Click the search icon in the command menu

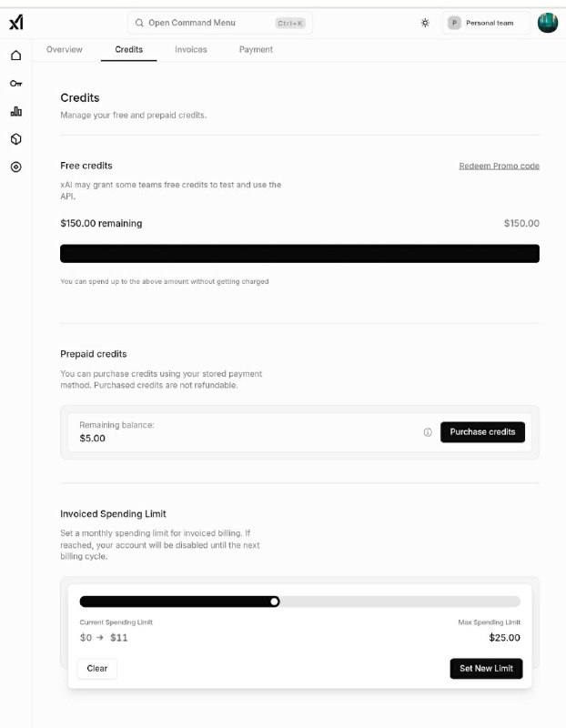[x=140, y=23]
